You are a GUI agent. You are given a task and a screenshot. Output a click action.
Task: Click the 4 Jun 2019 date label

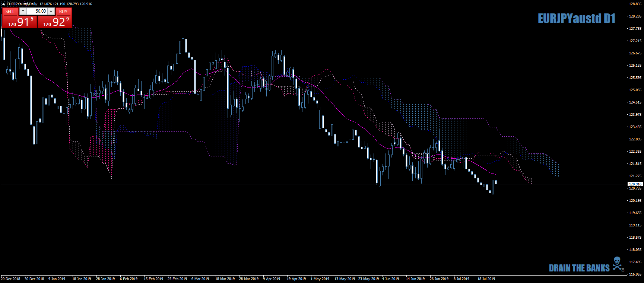(390, 279)
